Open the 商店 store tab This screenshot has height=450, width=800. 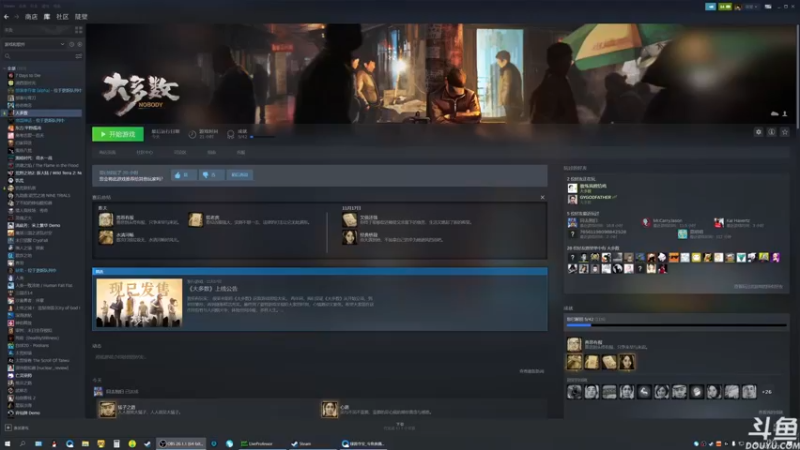point(31,17)
